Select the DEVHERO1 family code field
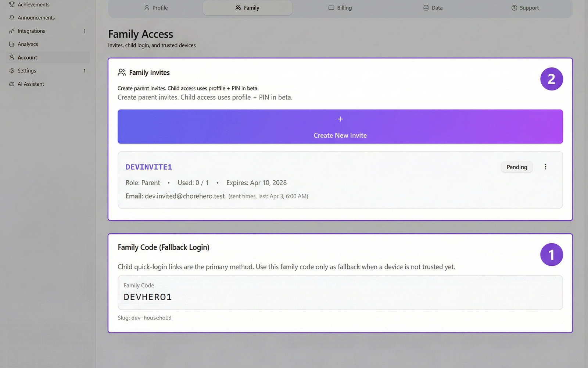This screenshot has height=368, width=588. click(340, 293)
